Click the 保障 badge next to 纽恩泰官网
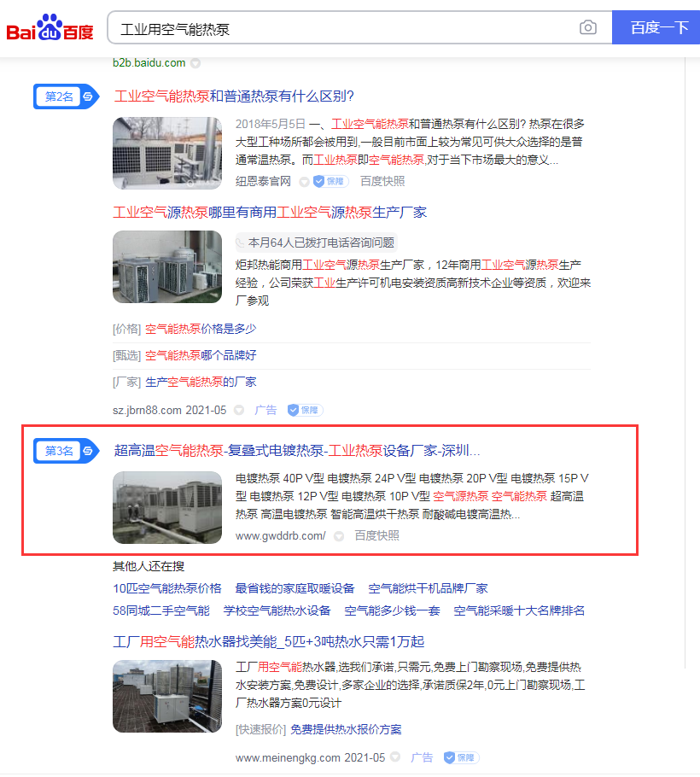 tap(331, 181)
